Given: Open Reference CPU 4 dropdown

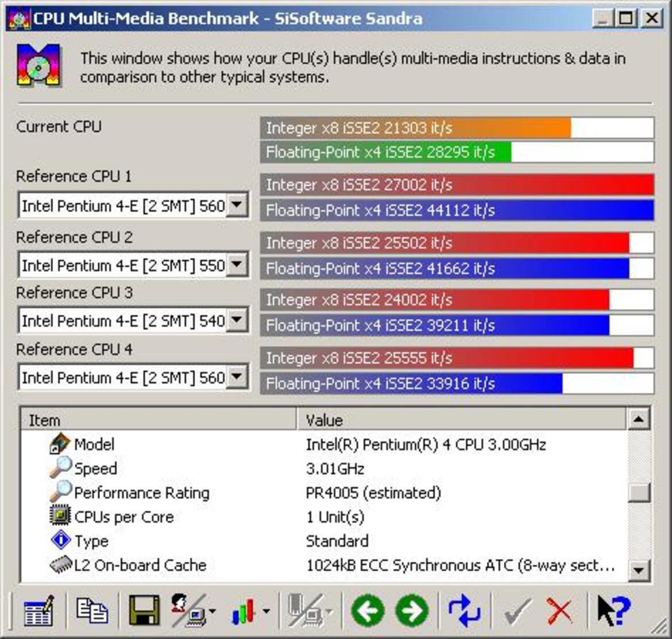Looking at the screenshot, I should [237, 377].
